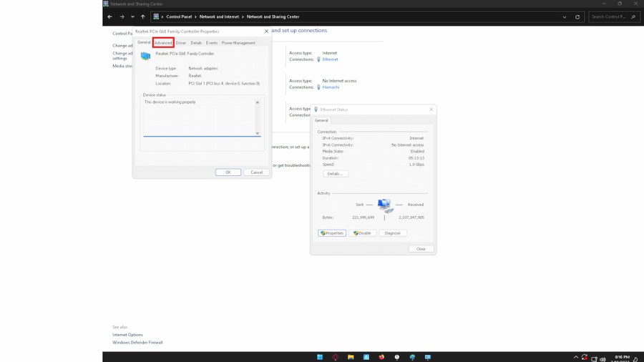This screenshot has width=644, height=362.
Task: Refresh the Control Panel window
Action: coord(577,16)
